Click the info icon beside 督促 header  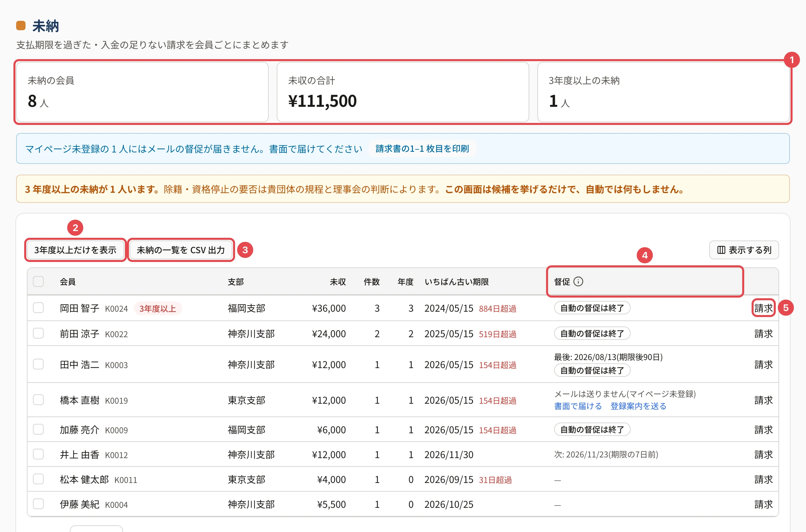point(578,281)
